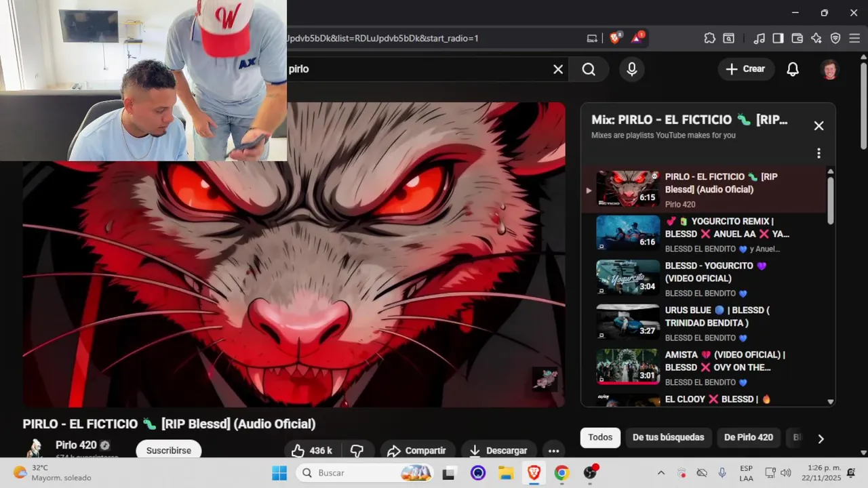
Task: Open Brave Shields lion icon in address bar
Action: [x=615, y=38]
